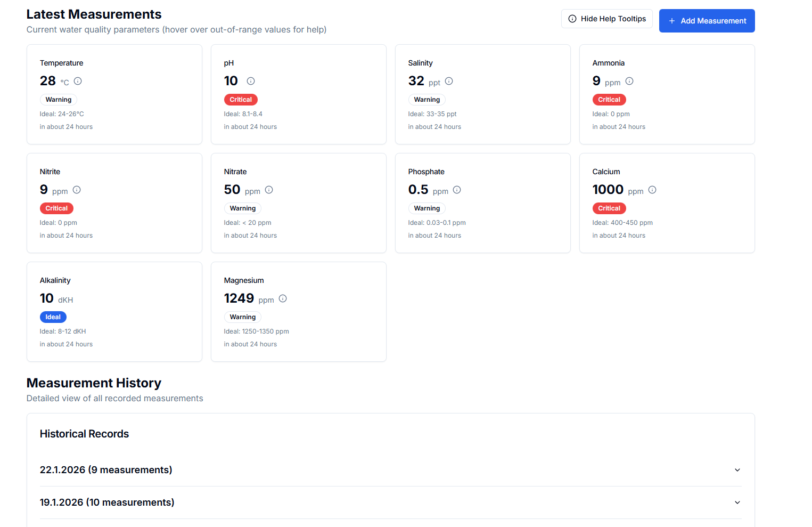The height and width of the screenshot is (527, 812).
Task: Open the 19.1.2026 (10 measurements) row
Action: pos(107,502)
